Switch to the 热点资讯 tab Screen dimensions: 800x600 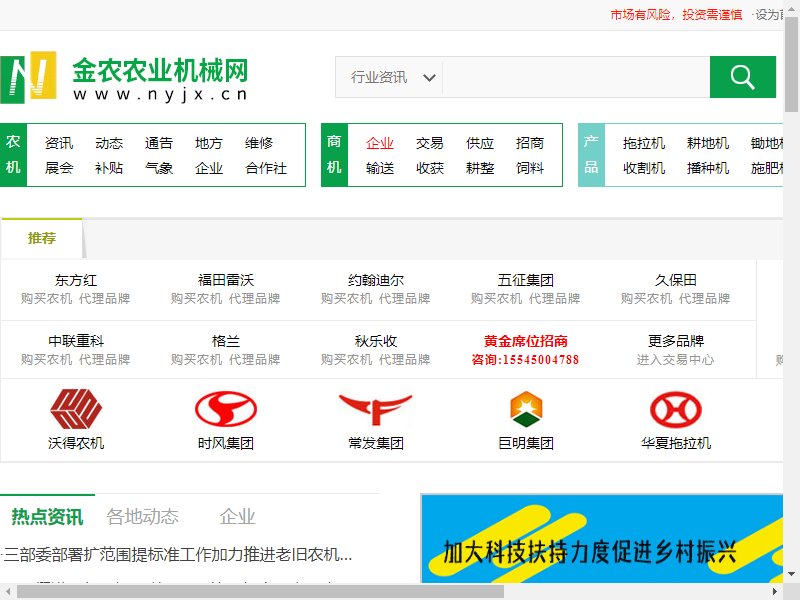click(47, 516)
